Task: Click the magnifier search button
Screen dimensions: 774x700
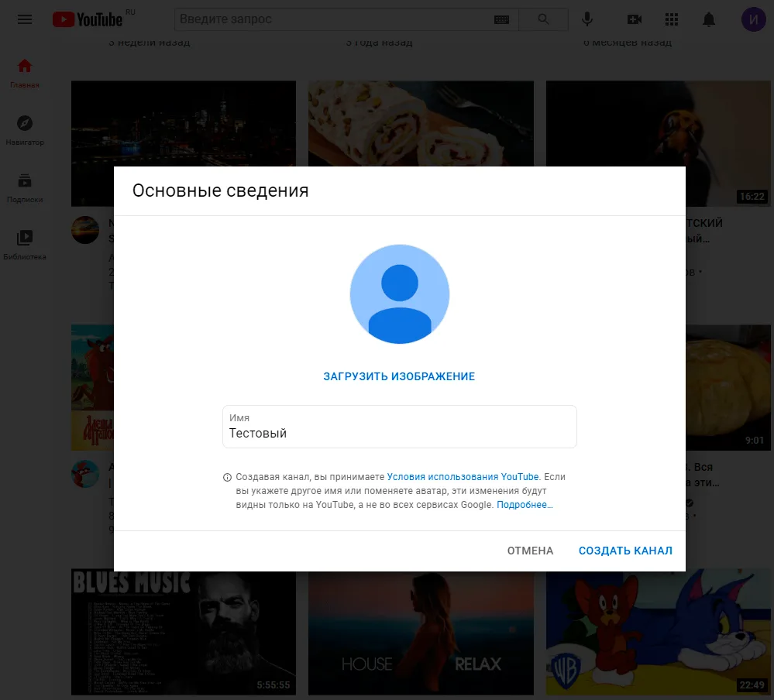Action: (x=543, y=19)
